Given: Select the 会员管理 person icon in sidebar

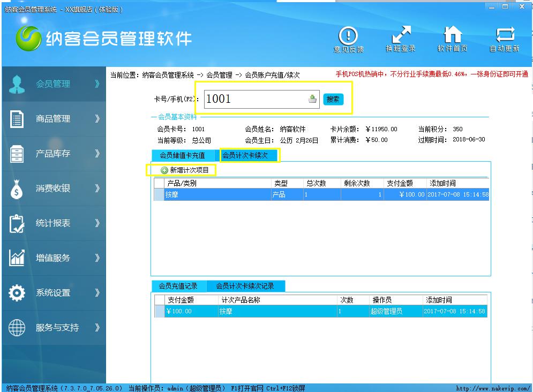Looking at the screenshot, I should click(x=17, y=84).
